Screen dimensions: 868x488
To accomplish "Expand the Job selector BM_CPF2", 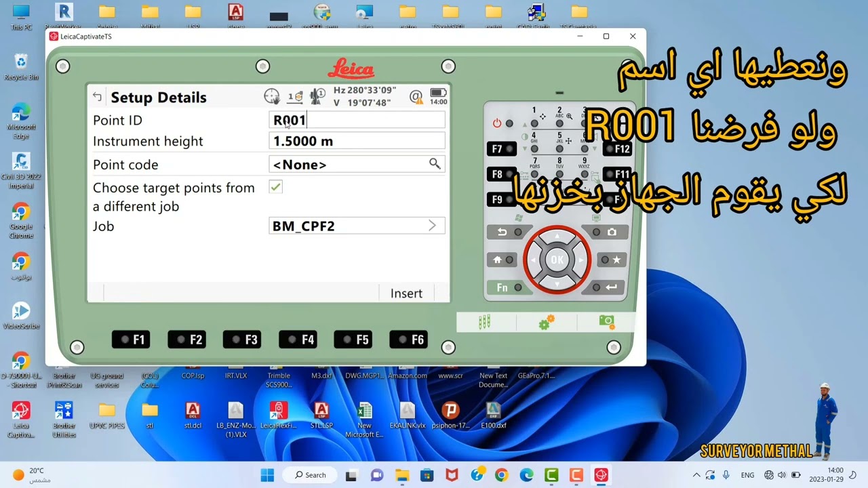I will [x=357, y=226].
